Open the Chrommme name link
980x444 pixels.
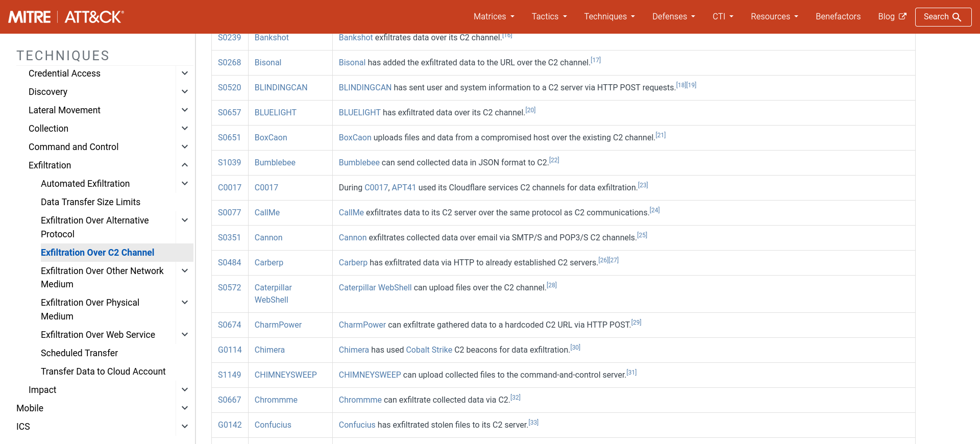[276, 400]
